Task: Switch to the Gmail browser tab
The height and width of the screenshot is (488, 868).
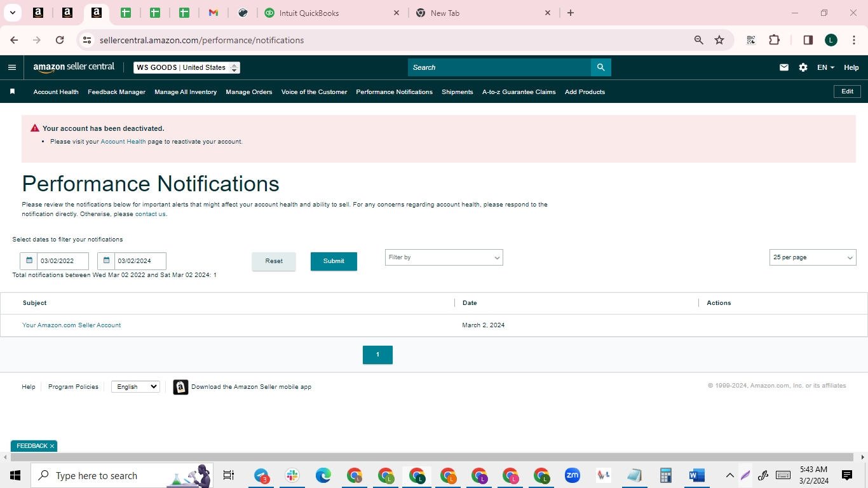Action: tap(214, 13)
